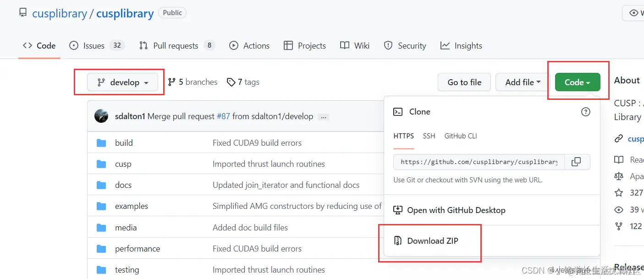Open the docs folder
644x279 pixels.
123,185
